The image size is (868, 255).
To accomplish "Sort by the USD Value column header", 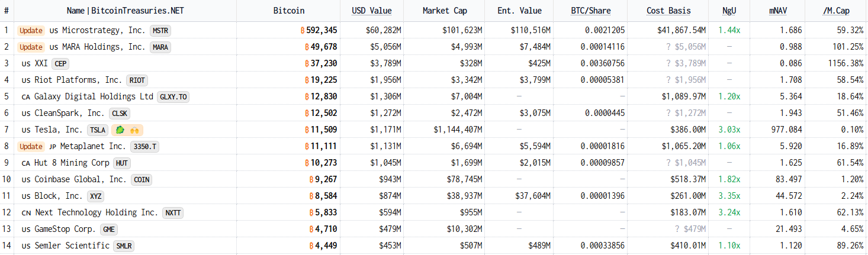I will pyautogui.click(x=371, y=11).
